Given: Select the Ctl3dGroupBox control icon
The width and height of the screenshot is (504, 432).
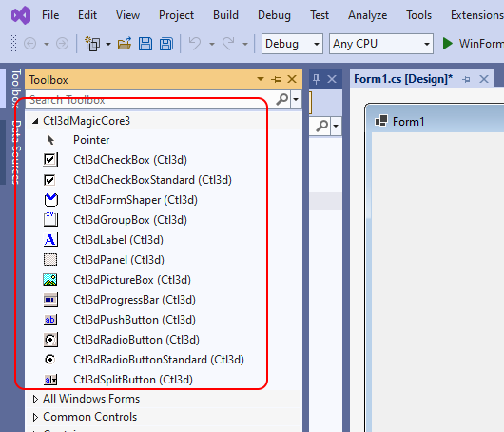Looking at the screenshot, I should coord(50,220).
